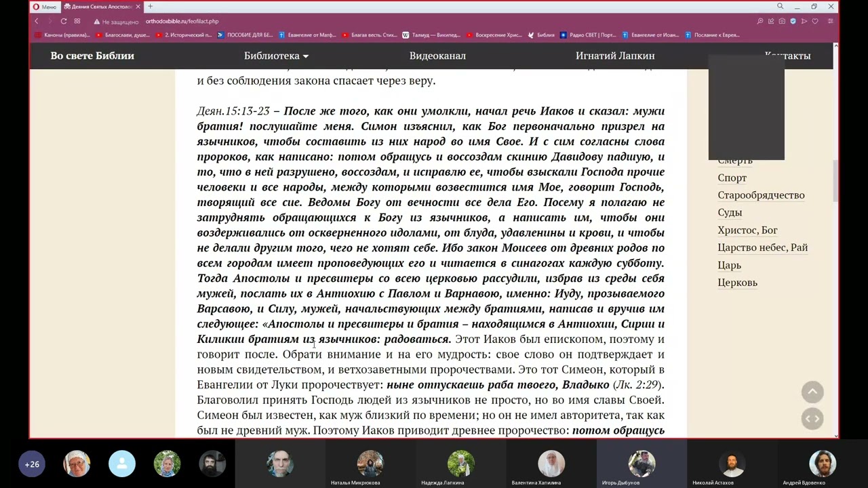This screenshot has width=868, height=488.
Task: Open bookmark Талмуд — Википедия
Action: tap(431, 35)
